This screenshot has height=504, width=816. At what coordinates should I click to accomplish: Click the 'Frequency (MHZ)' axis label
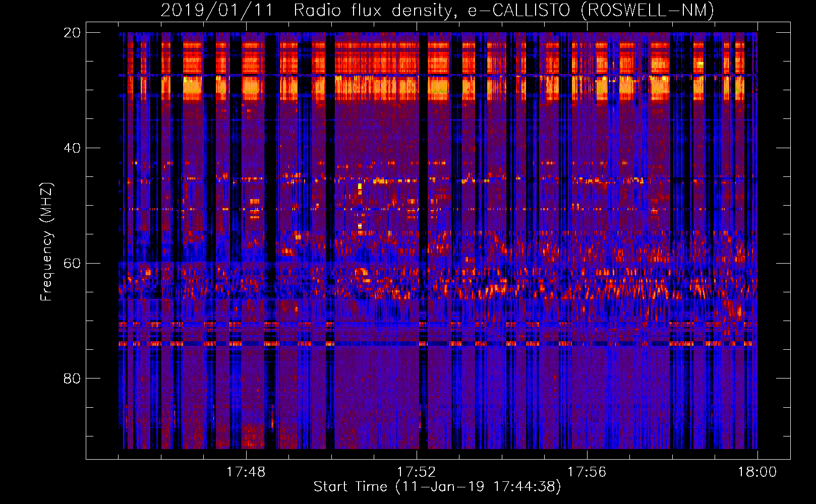(x=46, y=242)
